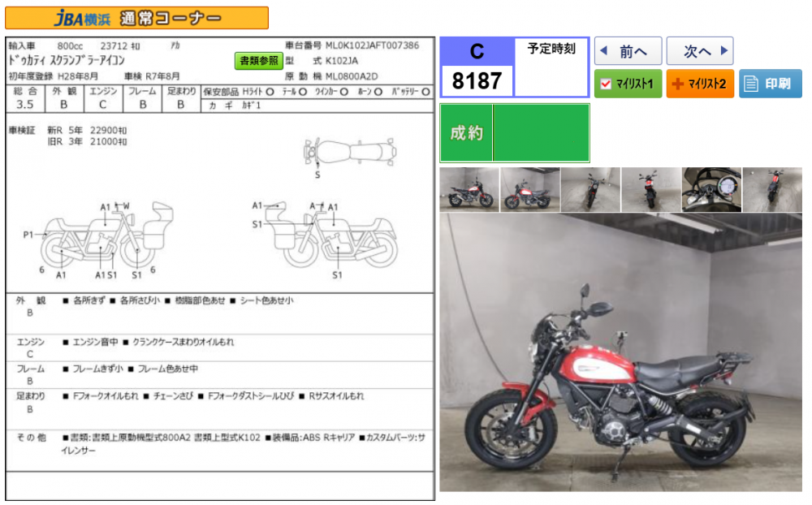Open the thumbnail showing the instrument gauge

point(711,189)
